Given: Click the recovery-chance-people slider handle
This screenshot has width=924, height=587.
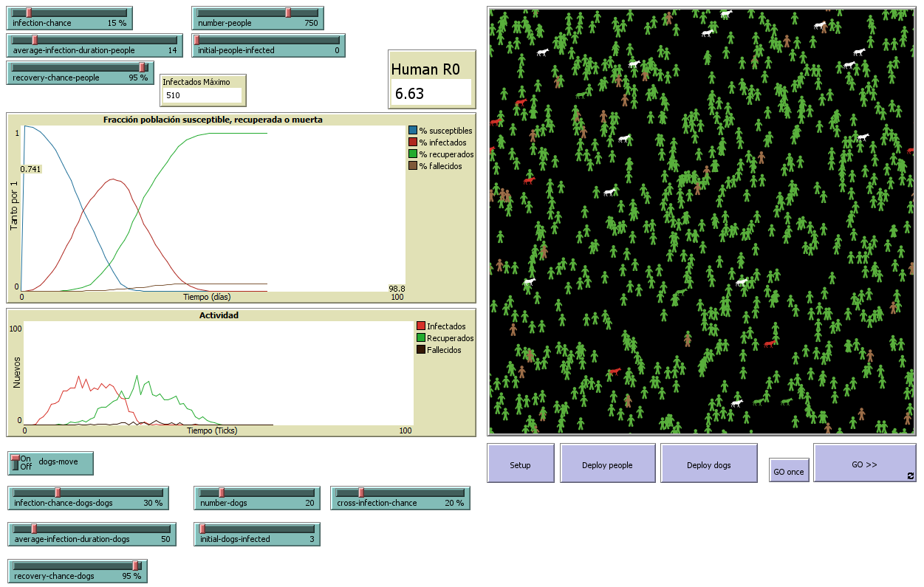Looking at the screenshot, I should tap(143, 67).
